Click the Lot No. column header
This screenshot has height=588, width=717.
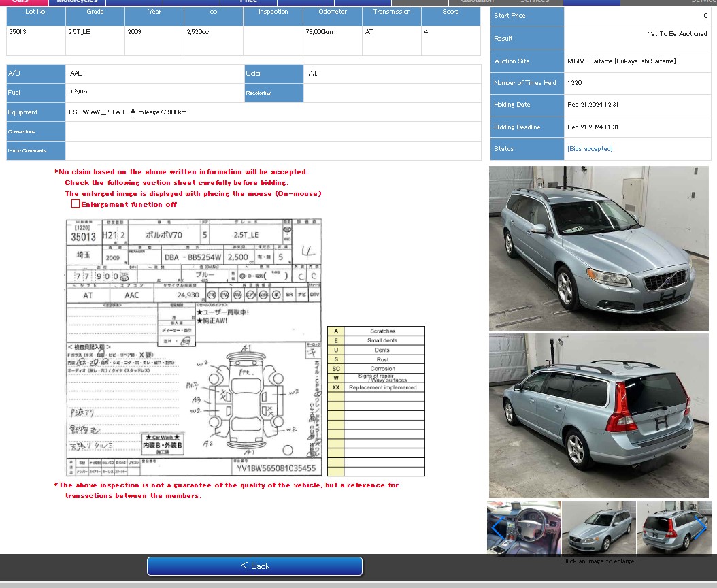[36, 12]
